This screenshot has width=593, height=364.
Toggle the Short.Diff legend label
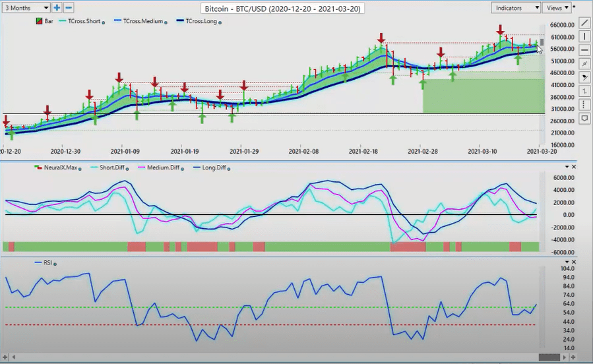click(112, 167)
